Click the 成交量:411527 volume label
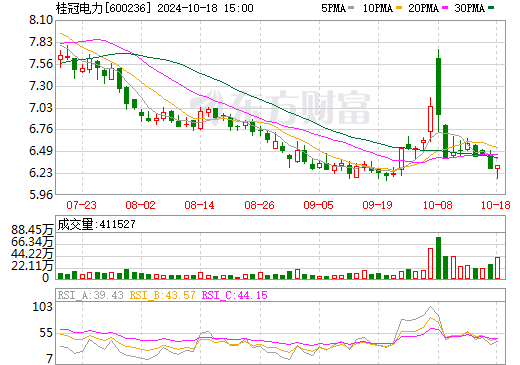This screenshot has width=520, height=365. (x=96, y=224)
